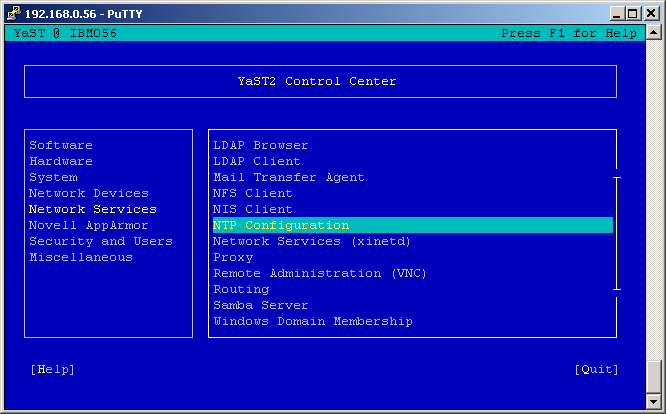Select the Proxy module

[233, 257]
